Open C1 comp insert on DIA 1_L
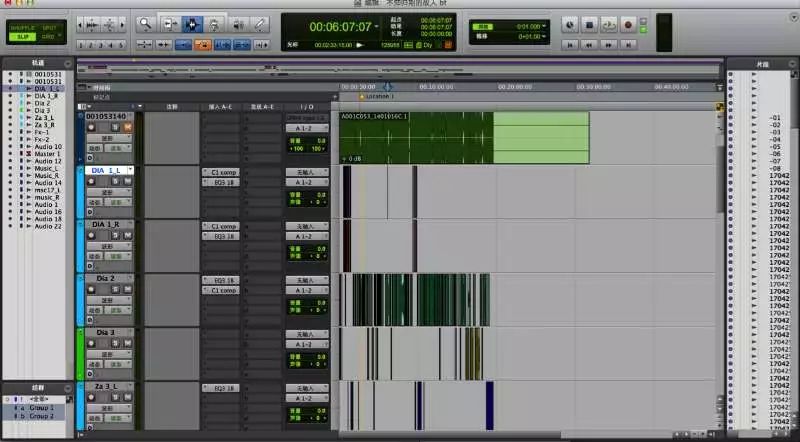Viewport: 800px width, 442px height. 221,173
